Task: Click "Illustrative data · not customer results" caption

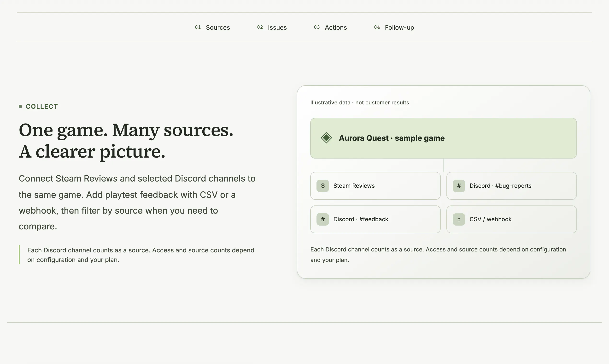Action: (359, 102)
